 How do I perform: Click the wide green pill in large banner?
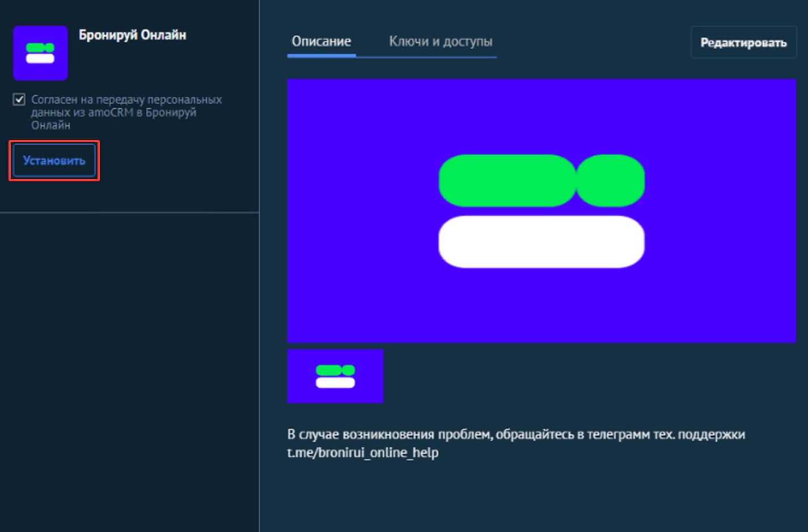[507, 180]
